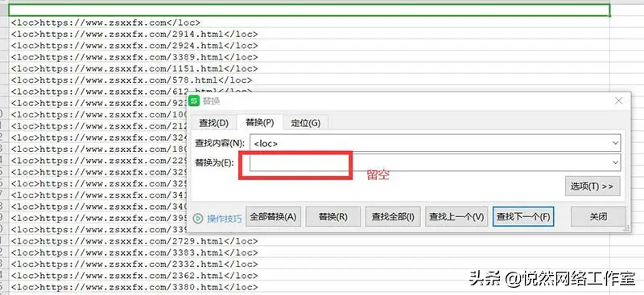644x295 pixels.
Task: Click the WPS green S icon in dialog title
Action: (194, 101)
